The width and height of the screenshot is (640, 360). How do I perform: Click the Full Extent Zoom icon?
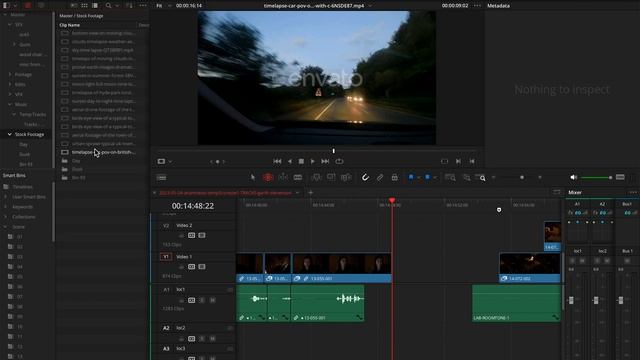450,177
